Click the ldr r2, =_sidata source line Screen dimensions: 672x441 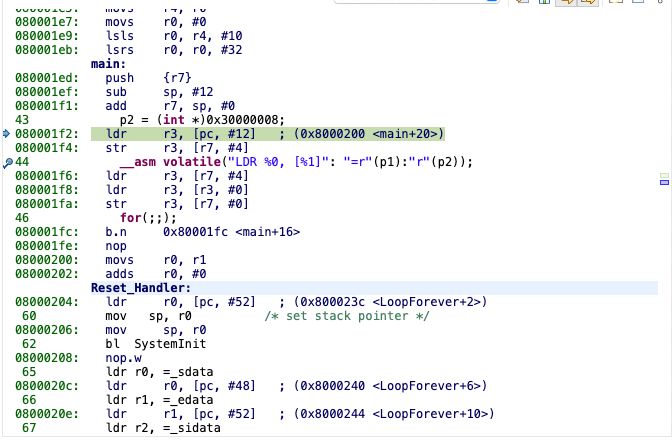[163, 428]
